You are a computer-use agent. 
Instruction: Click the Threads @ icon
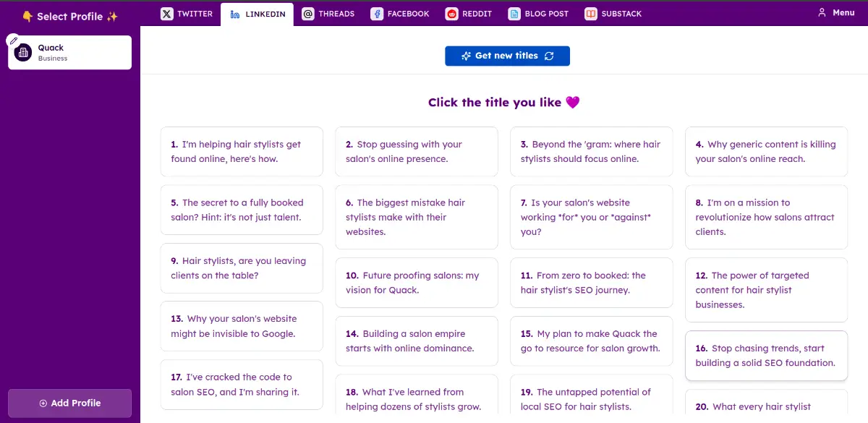click(308, 14)
